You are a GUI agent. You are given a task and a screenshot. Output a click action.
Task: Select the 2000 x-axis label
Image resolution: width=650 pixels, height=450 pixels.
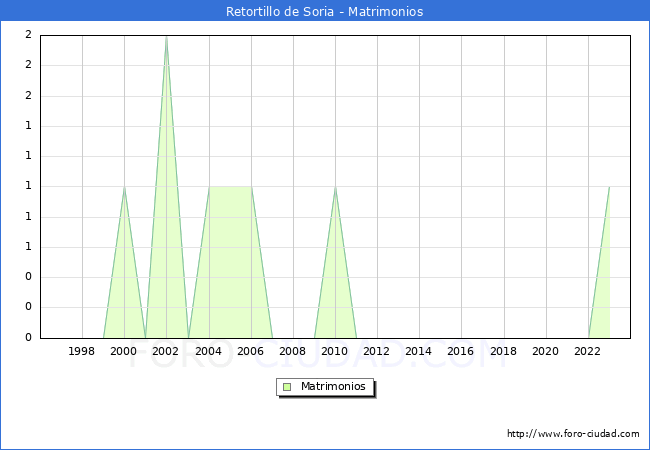(124, 351)
